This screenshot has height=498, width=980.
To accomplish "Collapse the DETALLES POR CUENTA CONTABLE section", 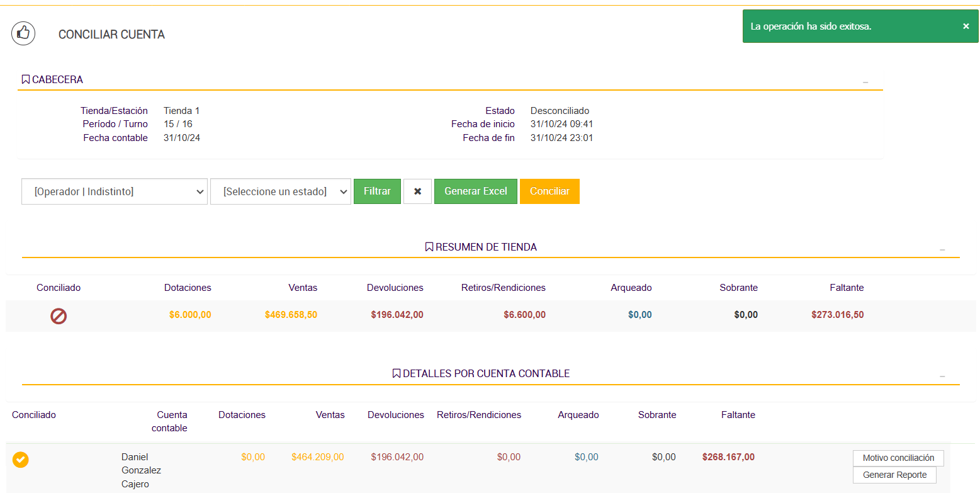I will [942, 376].
